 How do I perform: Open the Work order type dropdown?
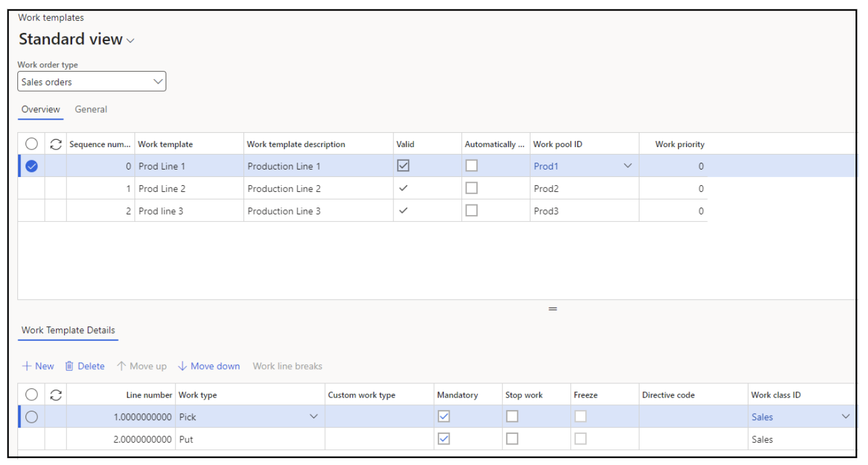coord(158,82)
